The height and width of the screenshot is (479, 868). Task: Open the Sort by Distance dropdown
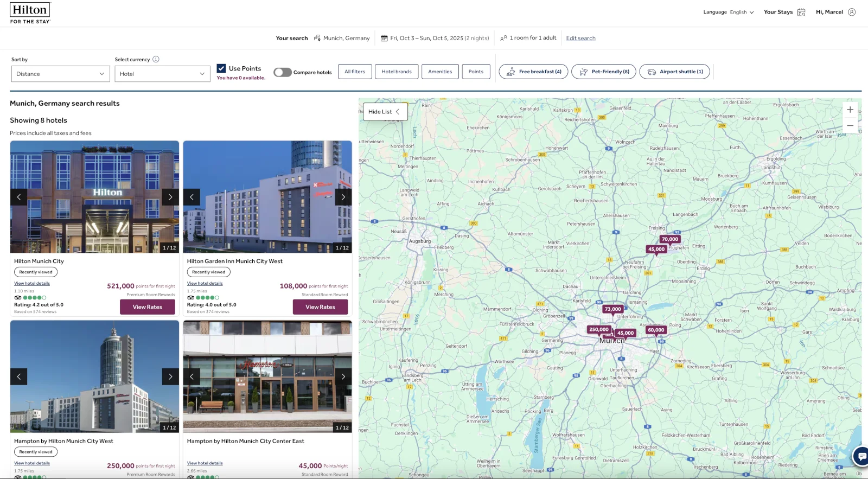point(60,74)
